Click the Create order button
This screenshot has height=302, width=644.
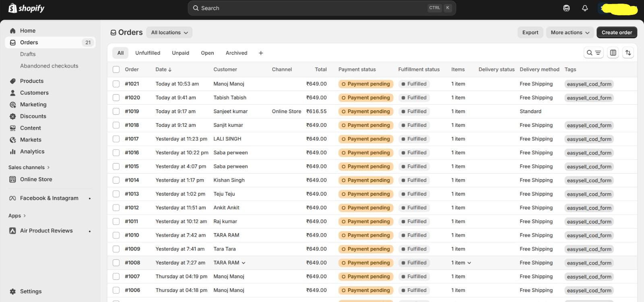pyautogui.click(x=617, y=33)
